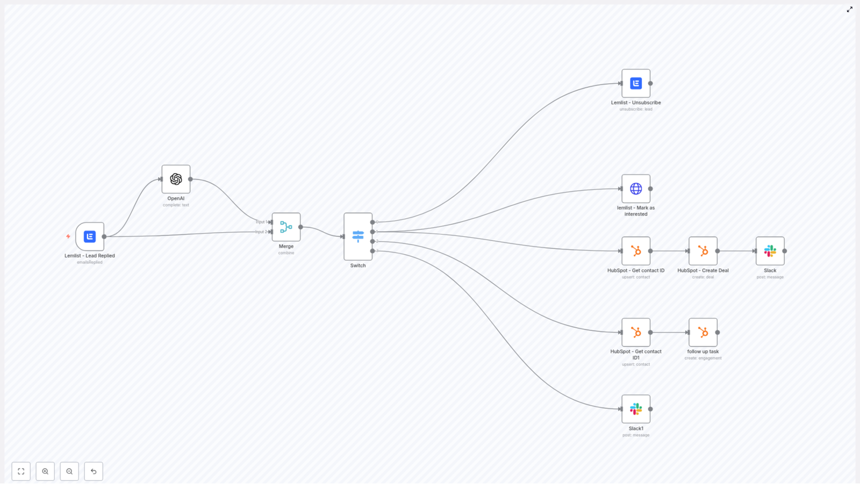Click the Input 1 connector on Merge node
This screenshot has height=504, width=860.
pyautogui.click(x=270, y=221)
